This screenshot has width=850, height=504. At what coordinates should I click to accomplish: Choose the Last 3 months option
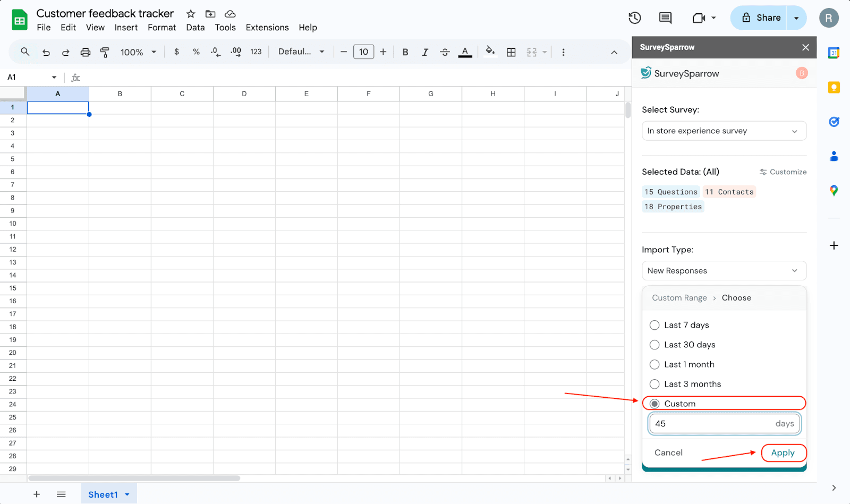[654, 384]
